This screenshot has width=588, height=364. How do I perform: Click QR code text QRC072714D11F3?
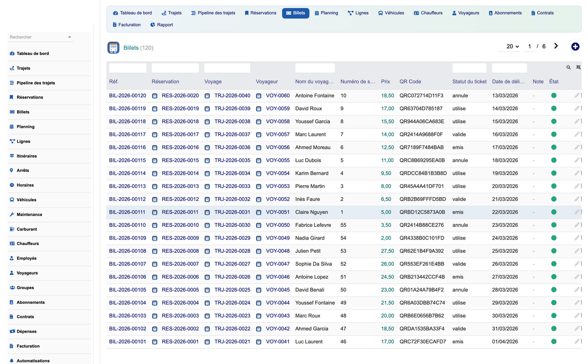tap(421, 96)
